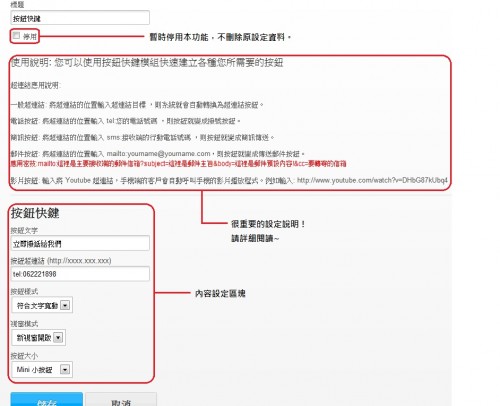Screen dimensions: 500x406
Task: Click the gray 取消 cancel button
Action: click(121, 400)
